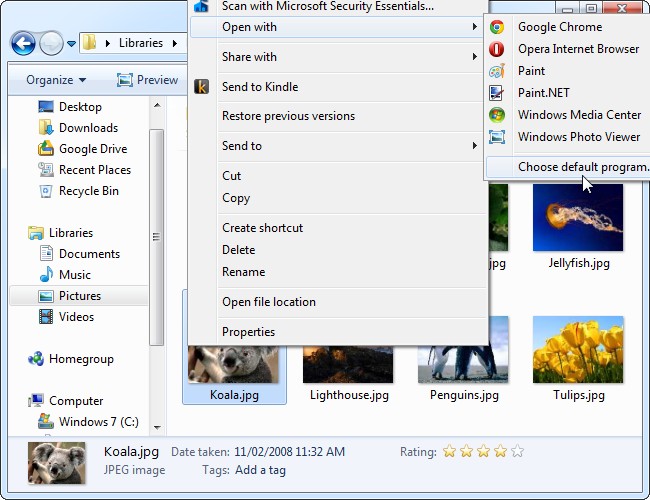Screen dimensions: 650x500
Task: Select the Tulips.jpg thumbnail
Action: 578,349
